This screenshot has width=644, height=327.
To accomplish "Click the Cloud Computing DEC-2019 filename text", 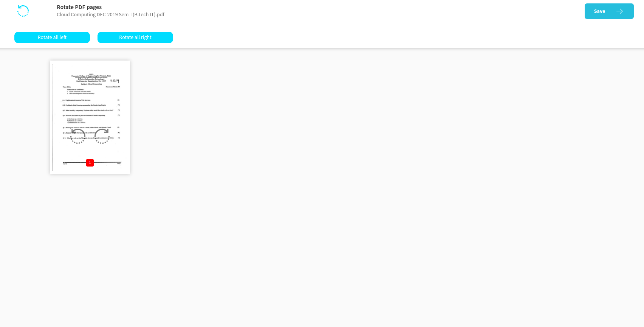I will click(110, 15).
